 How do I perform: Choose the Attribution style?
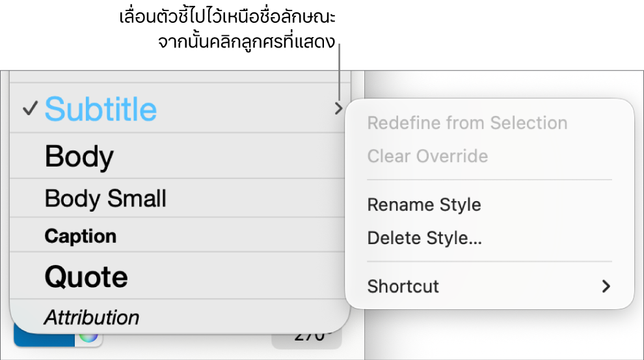[92, 318]
